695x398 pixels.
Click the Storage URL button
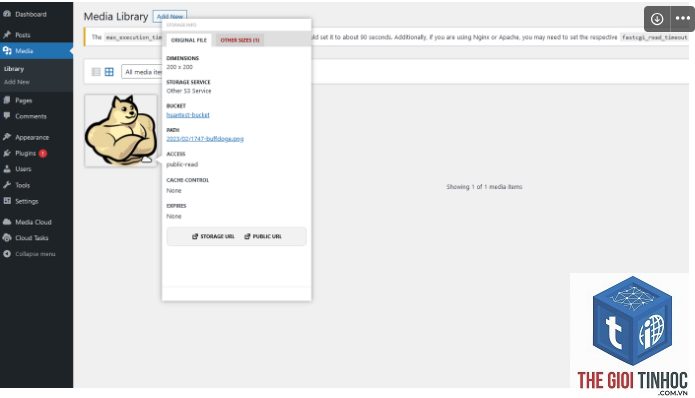tap(213, 236)
